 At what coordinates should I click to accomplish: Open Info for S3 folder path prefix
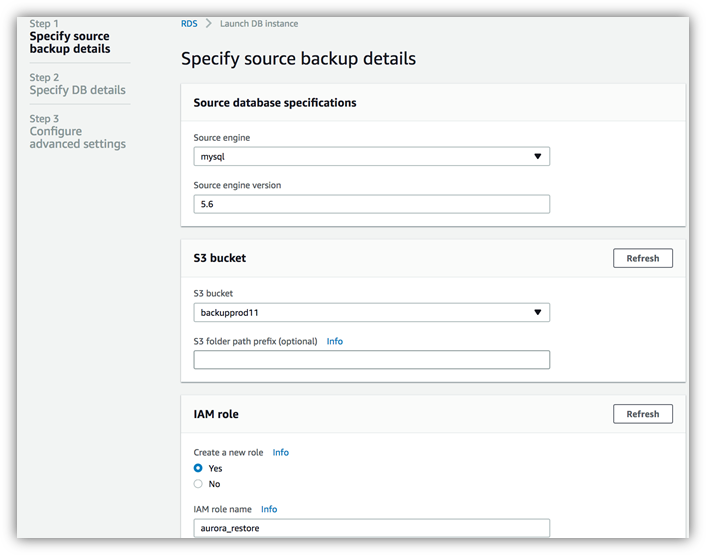pos(335,341)
